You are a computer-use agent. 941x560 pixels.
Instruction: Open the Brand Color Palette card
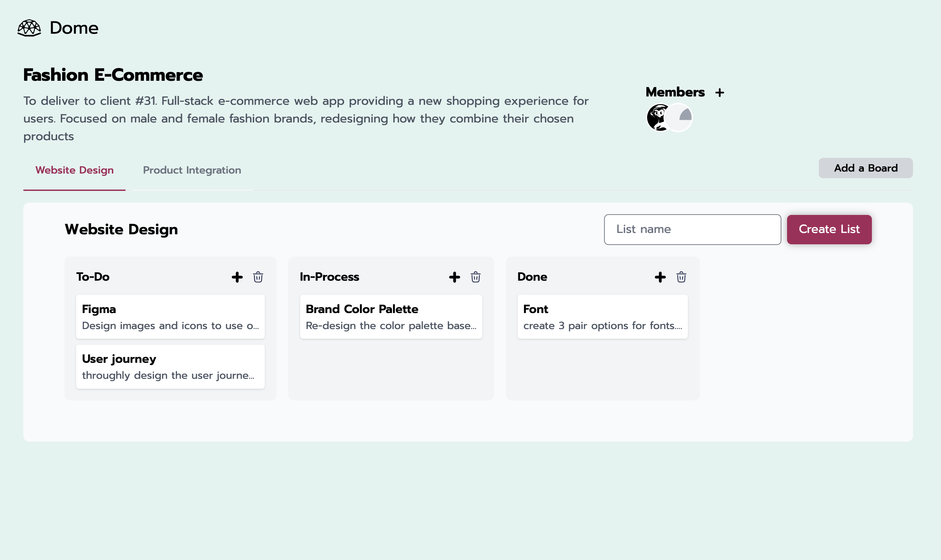tap(391, 317)
